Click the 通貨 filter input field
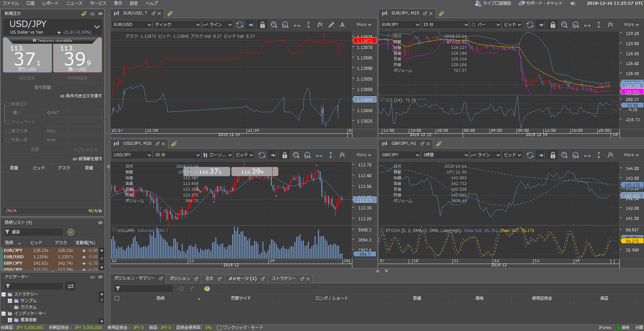This screenshot has width=644, height=331. pos(36,232)
